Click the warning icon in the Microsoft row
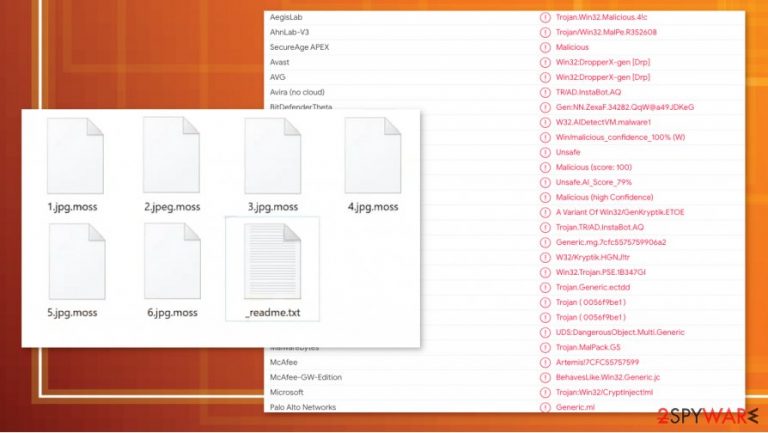This screenshot has width=768, height=433. (x=545, y=392)
